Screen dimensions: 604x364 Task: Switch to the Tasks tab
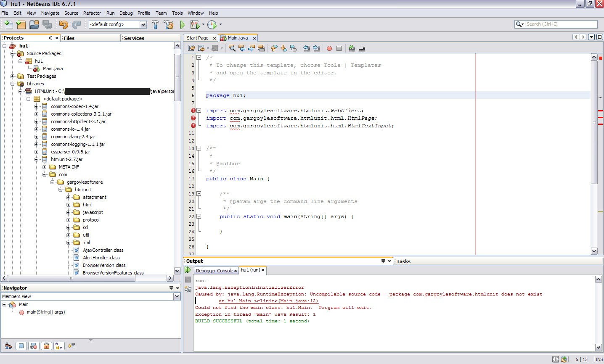(403, 261)
